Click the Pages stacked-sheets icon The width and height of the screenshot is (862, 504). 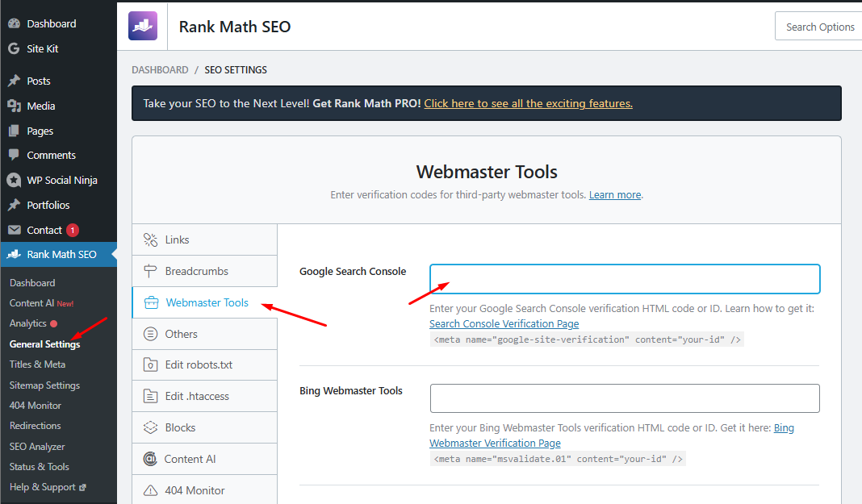15,131
